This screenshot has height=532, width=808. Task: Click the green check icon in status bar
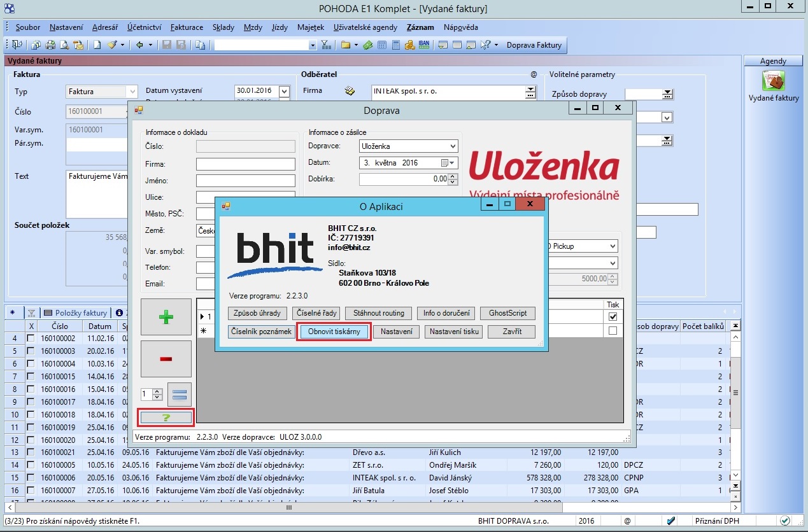(786, 521)
